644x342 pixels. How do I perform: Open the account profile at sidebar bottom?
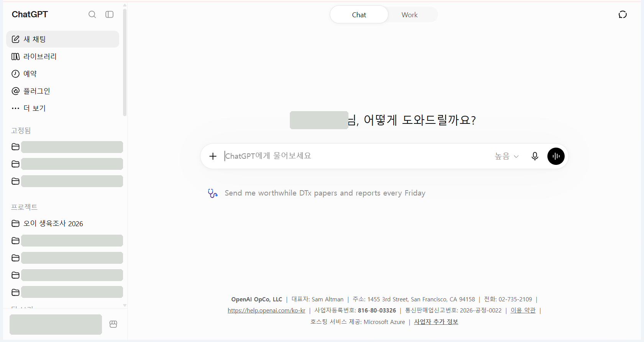(56, 324)
